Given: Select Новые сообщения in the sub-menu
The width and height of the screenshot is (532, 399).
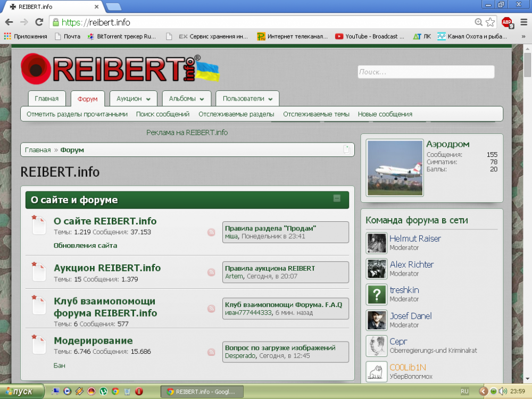Looking at the screenshot, I should 385,114.
